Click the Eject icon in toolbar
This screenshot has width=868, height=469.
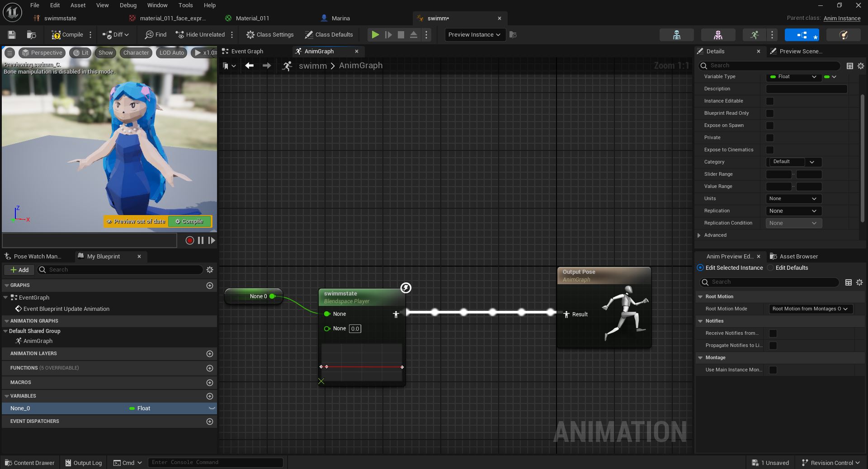[x=414, y=35]
